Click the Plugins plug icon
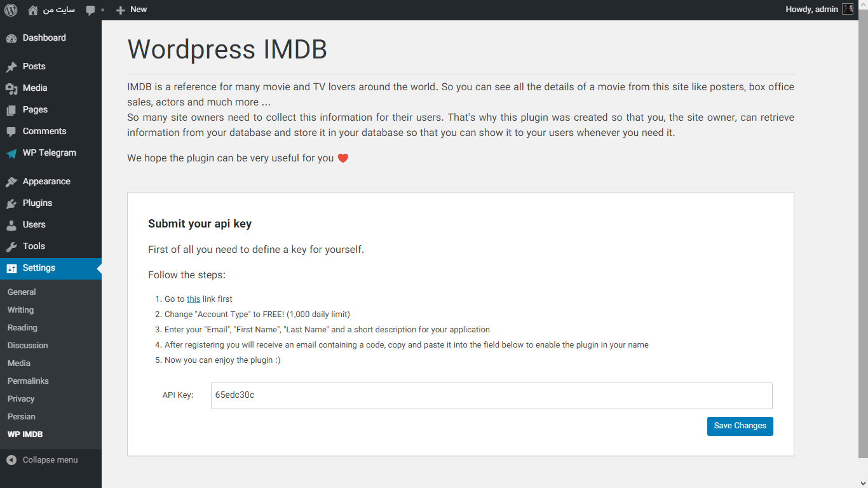Image resolution: width=868 pixels, height=488 pixels. tap(11, 203)
